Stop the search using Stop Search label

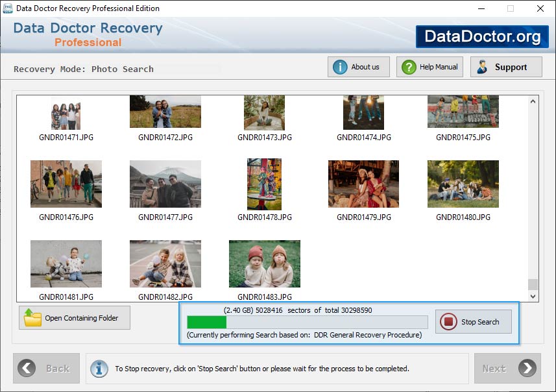pyautogui.click(x=479, y=322)
